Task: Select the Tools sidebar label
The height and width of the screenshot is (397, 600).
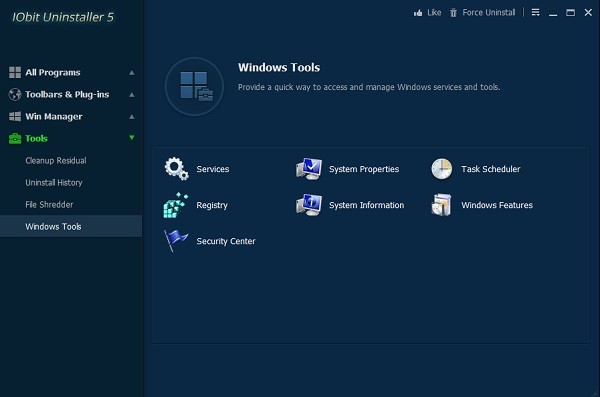Action: (x=36, y=139)
